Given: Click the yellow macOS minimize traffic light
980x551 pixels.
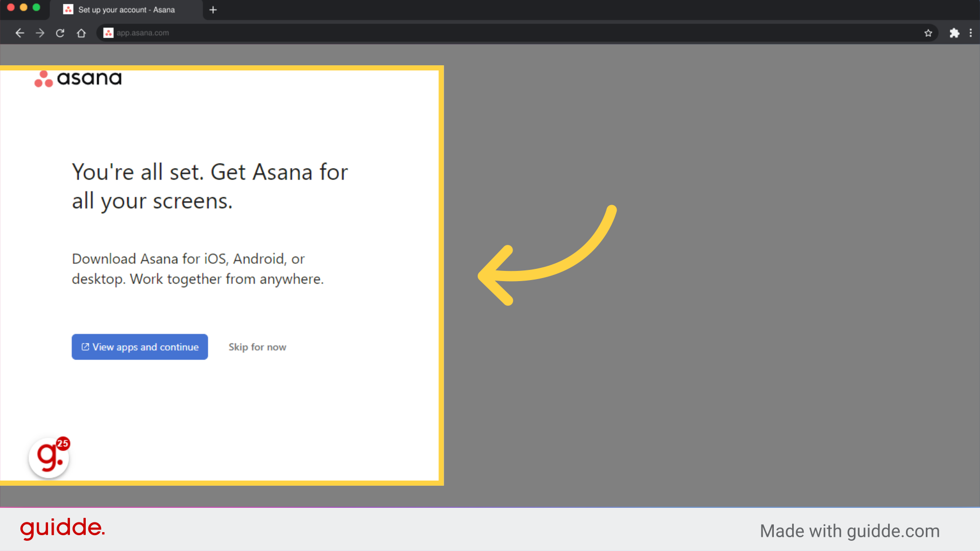Looking at the screenshot, I should click(23, 8).
